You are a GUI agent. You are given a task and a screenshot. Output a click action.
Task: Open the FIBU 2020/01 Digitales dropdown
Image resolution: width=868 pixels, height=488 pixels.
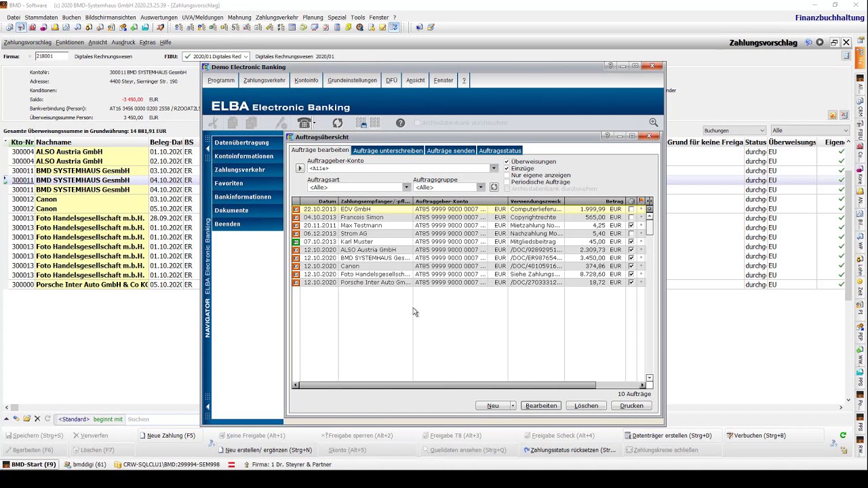pyautogui.click(x=245, y=56)
